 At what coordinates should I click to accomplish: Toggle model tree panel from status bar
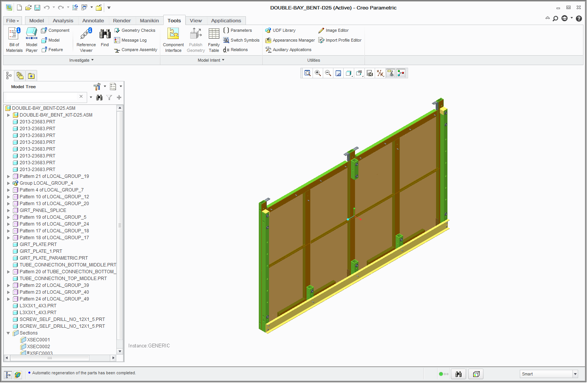pyautogui.click(x=8, y=375)
